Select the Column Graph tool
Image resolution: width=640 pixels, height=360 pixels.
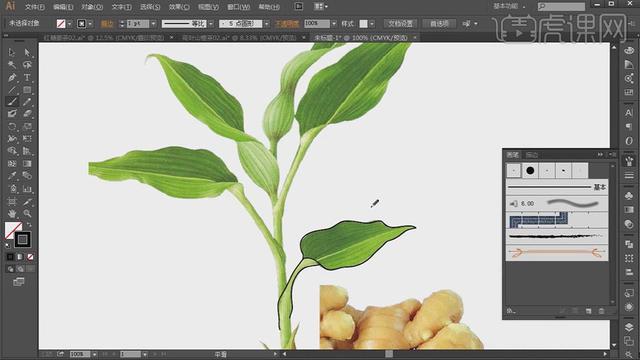click(27, 189)
